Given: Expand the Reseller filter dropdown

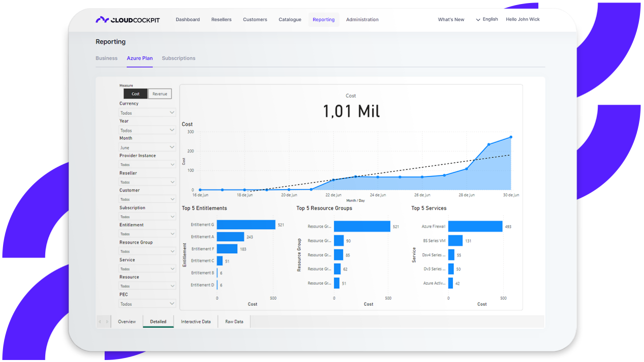Looking at the screenshot, I should coord(147,182).
